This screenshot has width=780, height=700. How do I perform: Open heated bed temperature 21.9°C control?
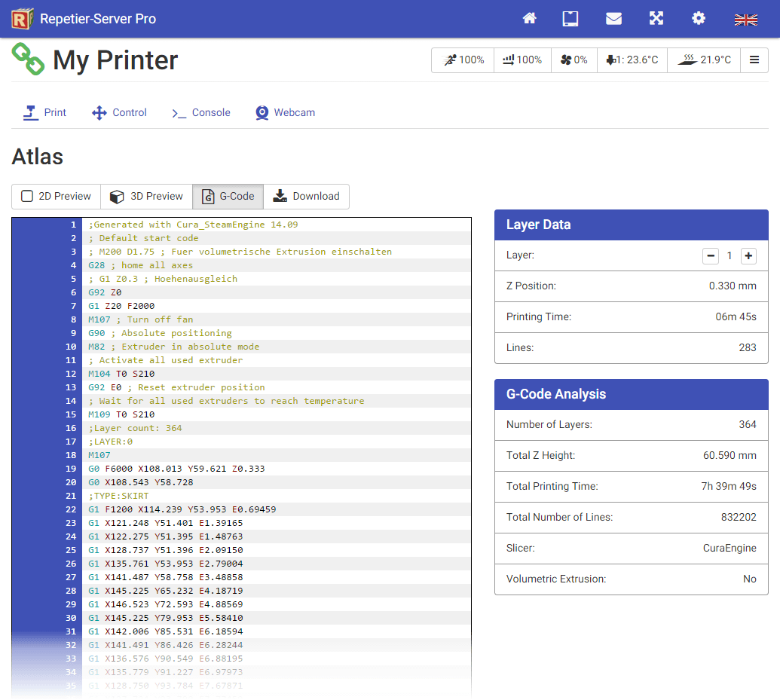[x=704, y=60]
